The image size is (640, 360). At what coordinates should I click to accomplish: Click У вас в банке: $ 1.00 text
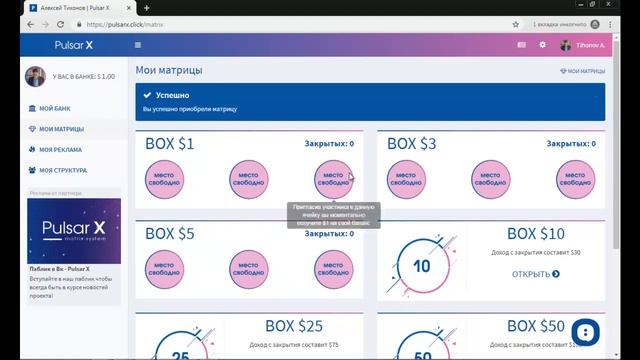click(x=84, y=77)
